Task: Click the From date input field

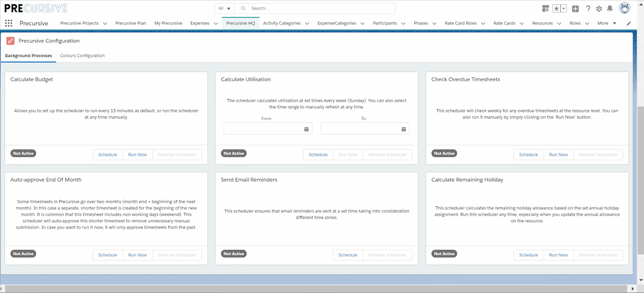Action: point(268,129)
